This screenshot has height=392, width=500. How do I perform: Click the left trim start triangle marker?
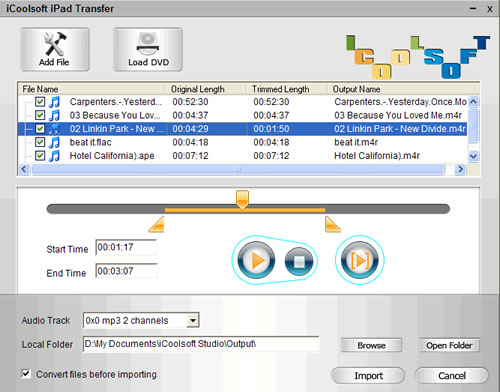[157, 224]
